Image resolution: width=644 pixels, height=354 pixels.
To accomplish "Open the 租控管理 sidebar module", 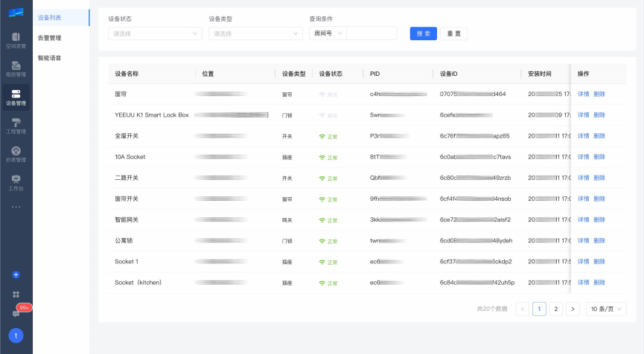I will (x=16, y=69).
